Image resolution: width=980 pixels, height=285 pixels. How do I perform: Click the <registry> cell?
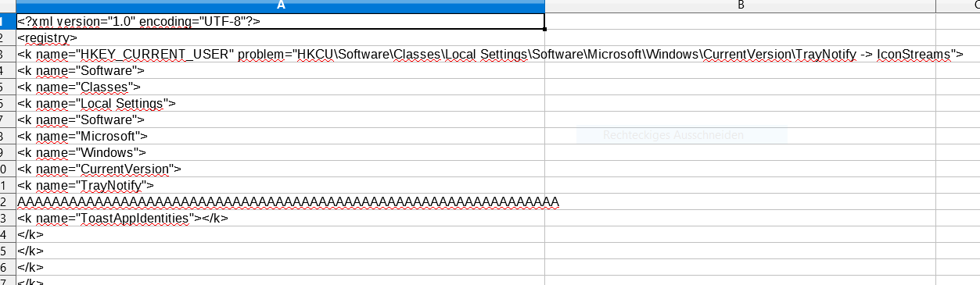click(281, 37)
